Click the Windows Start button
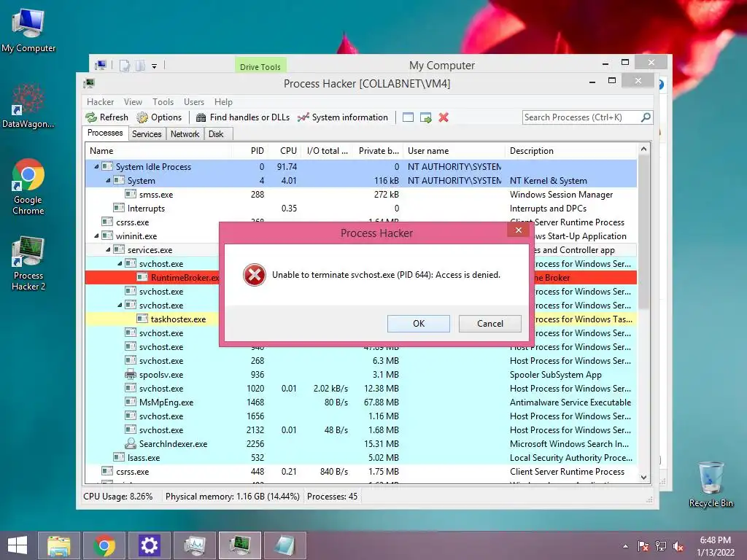The height and width of the screenshot is (560, 747). coord(18,545)
